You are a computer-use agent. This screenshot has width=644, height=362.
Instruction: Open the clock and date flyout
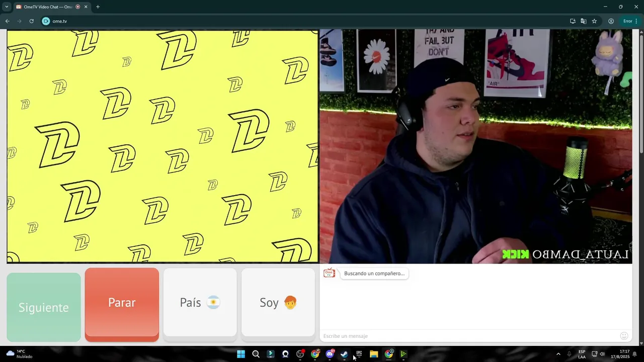pyautogui.click(x=621, y=354)
